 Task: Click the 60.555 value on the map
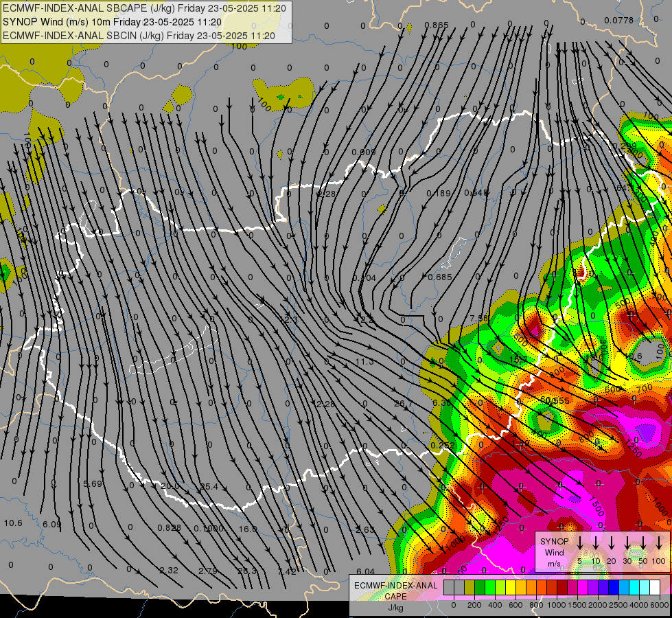[555, 400]
